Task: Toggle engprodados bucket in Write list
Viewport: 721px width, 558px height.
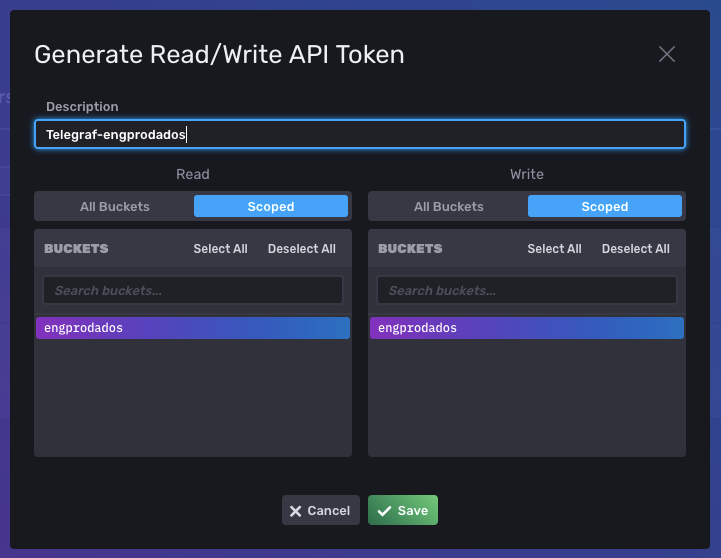Action: click(x=527, y=328)
